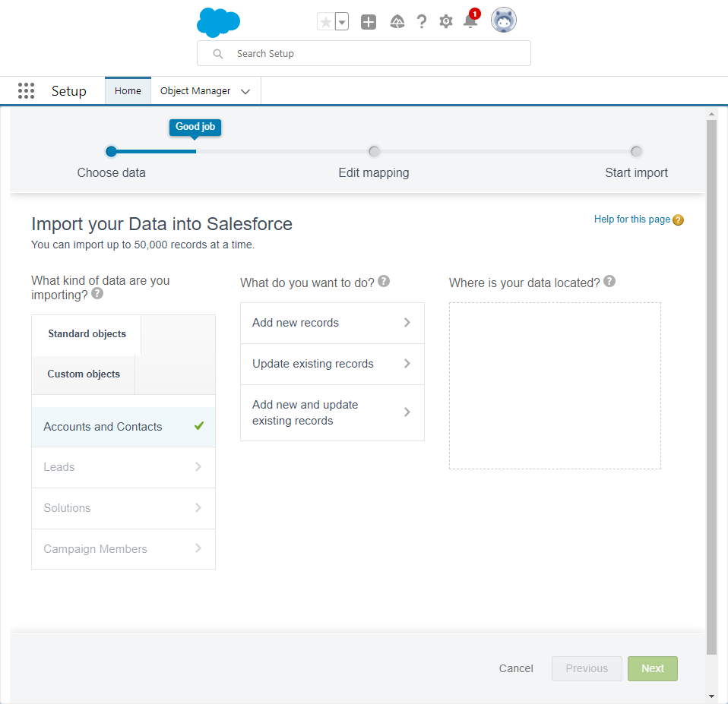Image resolution: width=728 pixels, height=704 pixels.
Task: Open the favorites list dropdown arrow
Action: [342, 22]
